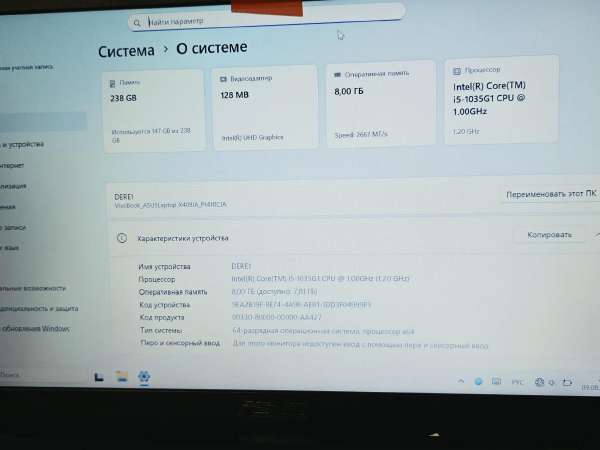This screenshot has width=600, height=450.
Task: Click the blue round tray icon
Action: pos(478,381)
